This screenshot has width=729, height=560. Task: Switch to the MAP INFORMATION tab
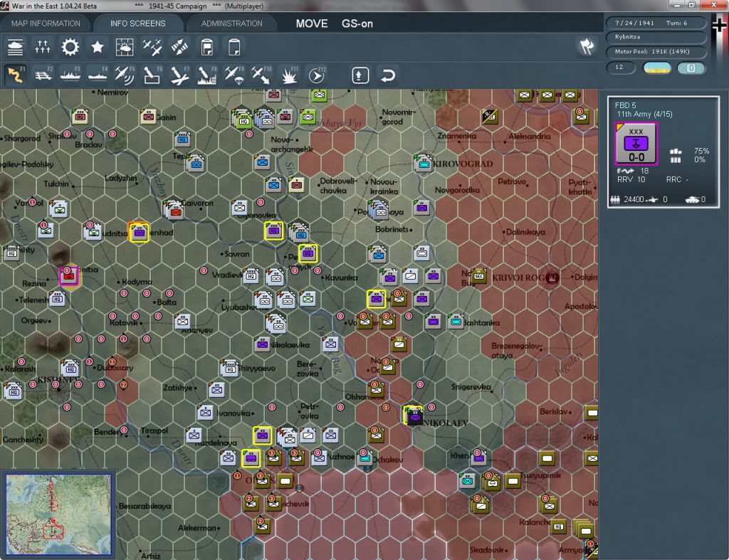click(46, 23)
